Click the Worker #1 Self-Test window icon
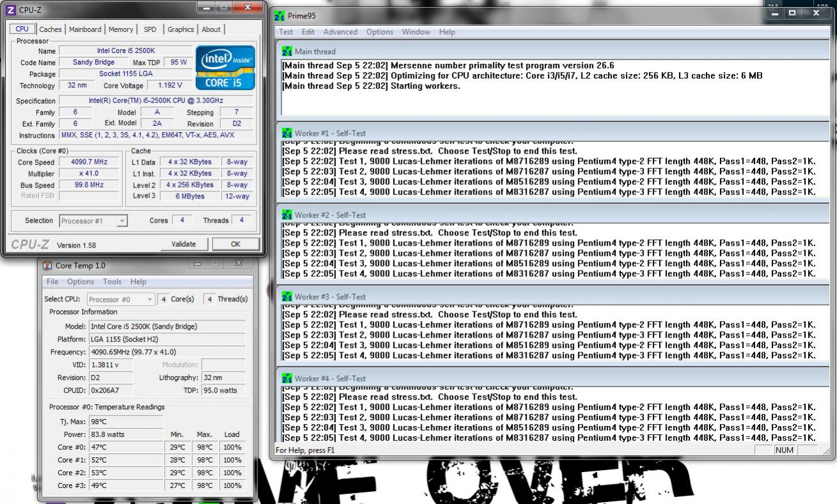Screen dimensions: 837x504 pos(287,133)
